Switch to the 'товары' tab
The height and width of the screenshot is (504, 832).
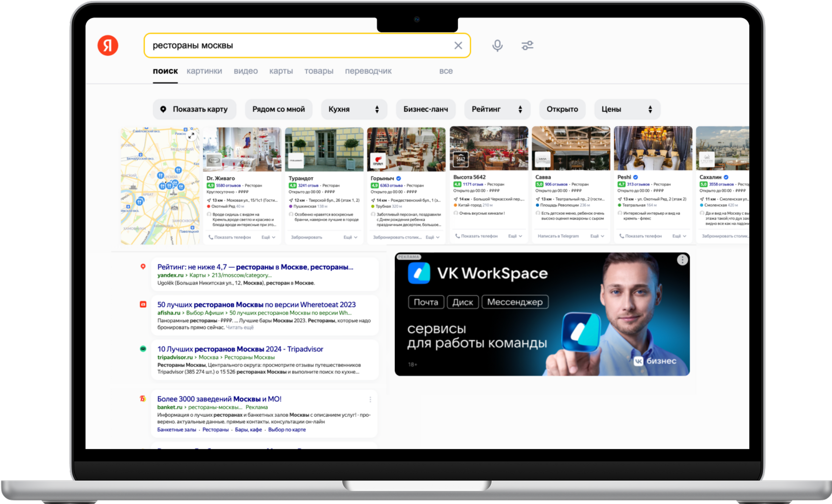(x=318, y=71)
